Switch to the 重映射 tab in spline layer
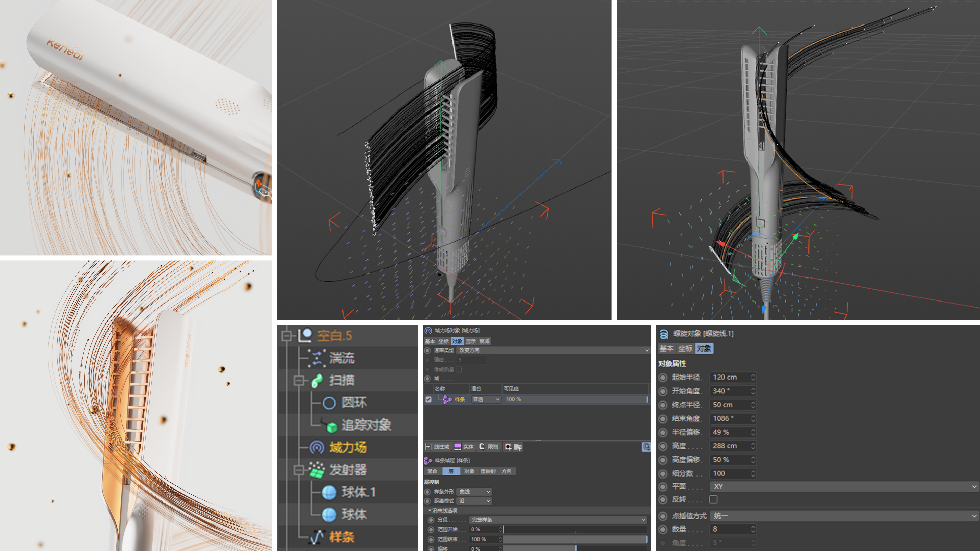This screenshot has width=980, height=551. coord(488,471)
